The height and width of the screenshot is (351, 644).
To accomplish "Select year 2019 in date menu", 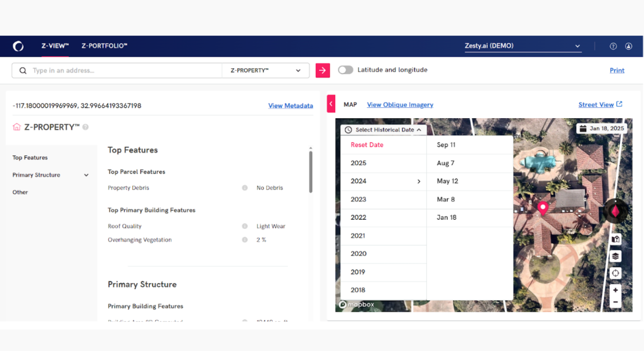I will [384, 272].
